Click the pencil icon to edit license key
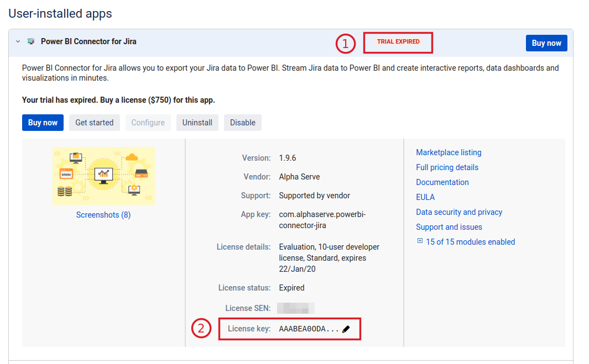Image resolution: width=589 pixels, height=364 pixels. pos(346,329)
